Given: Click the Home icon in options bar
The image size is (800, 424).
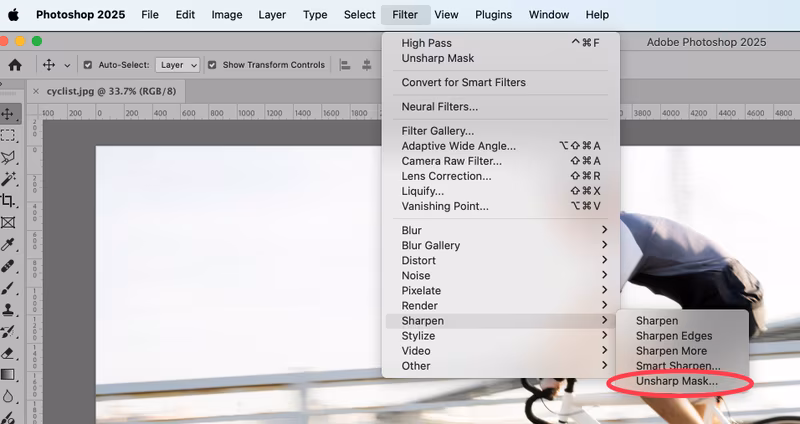Looking at the screenshot, I should [15, 65].
